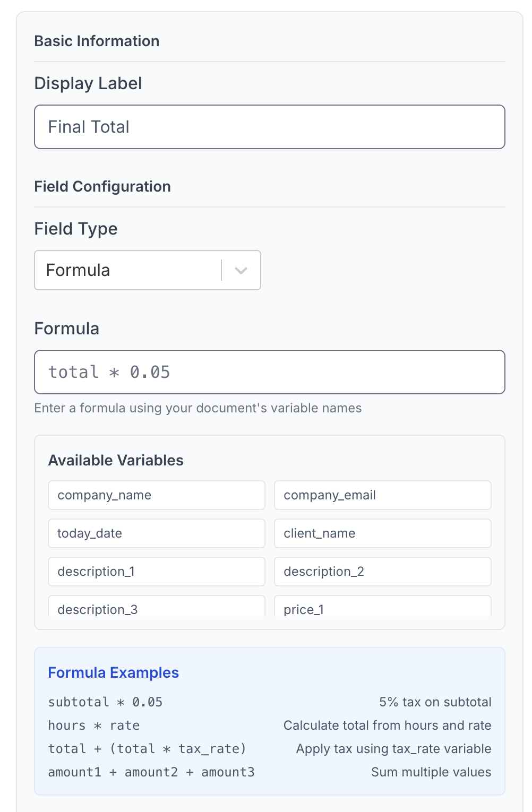This screenshot has width=532, height=812.
Task: Open the Field Type dropdown chevron
Action: click(x=241, y=271)
